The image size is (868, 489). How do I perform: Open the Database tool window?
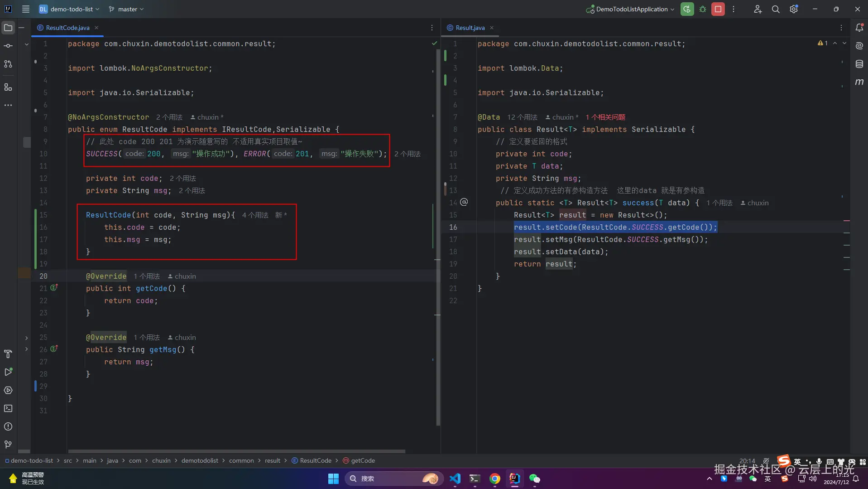point(859,64)
